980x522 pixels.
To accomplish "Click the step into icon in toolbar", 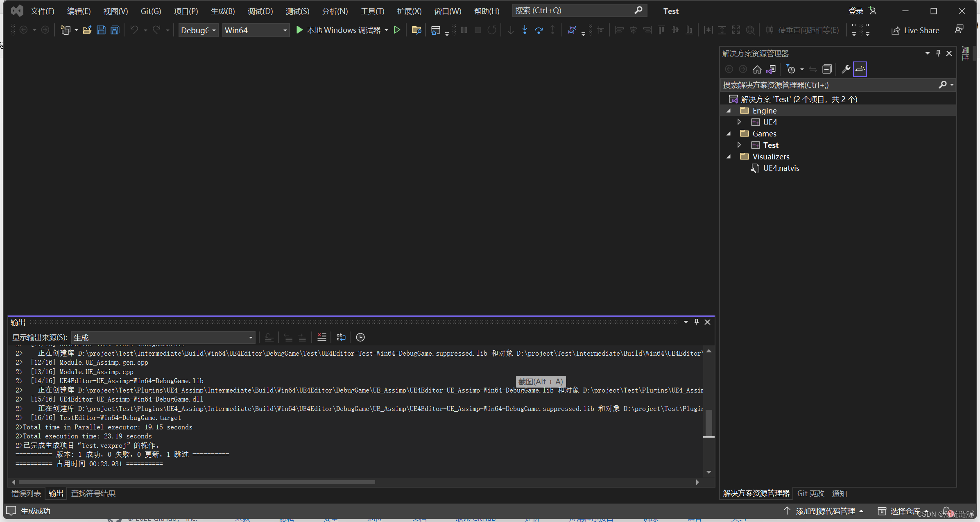I will 524,30.
